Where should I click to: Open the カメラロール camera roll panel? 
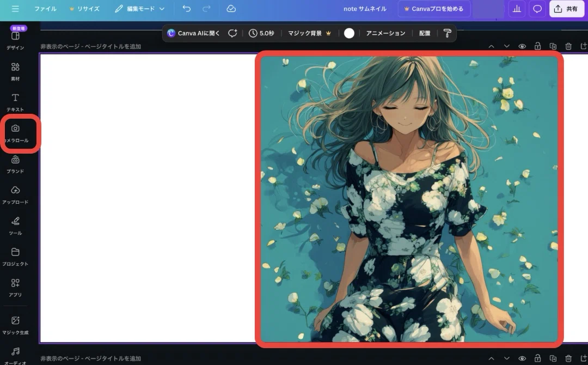[x=15, y=133]
